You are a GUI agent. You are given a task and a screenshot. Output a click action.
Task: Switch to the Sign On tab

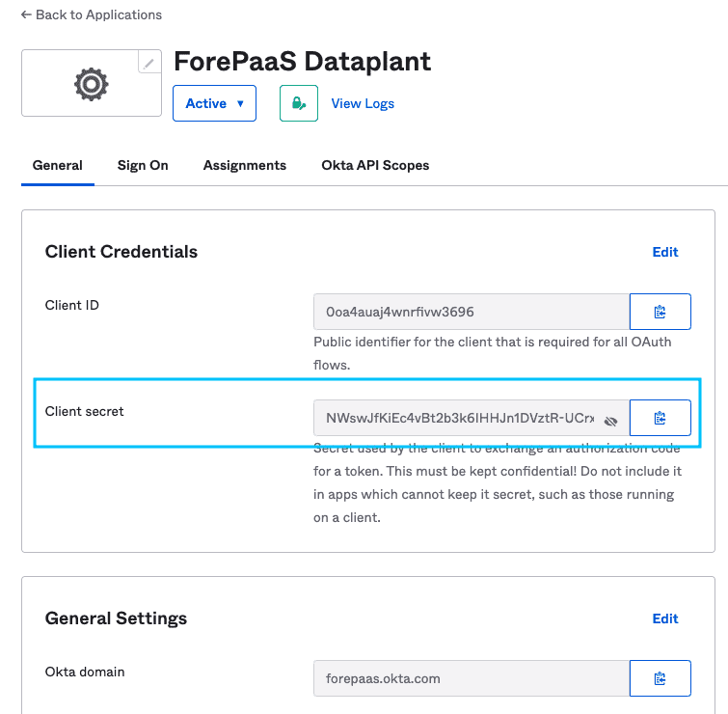point(143,165)
